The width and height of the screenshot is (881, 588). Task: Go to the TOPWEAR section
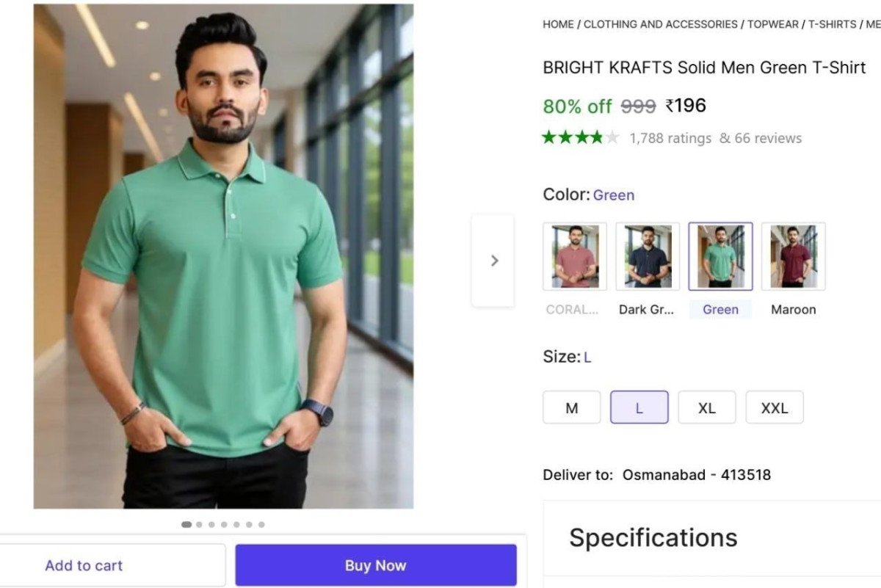coord(772,23)
